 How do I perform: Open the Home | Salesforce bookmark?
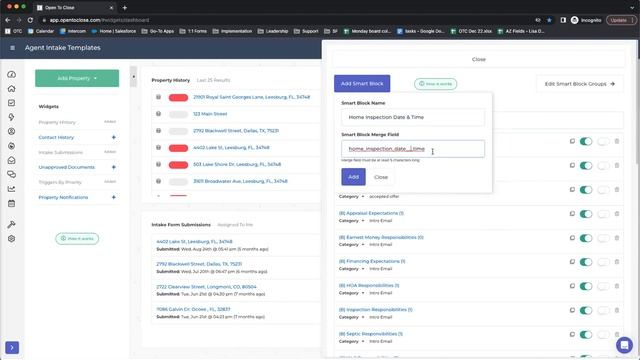114,31
